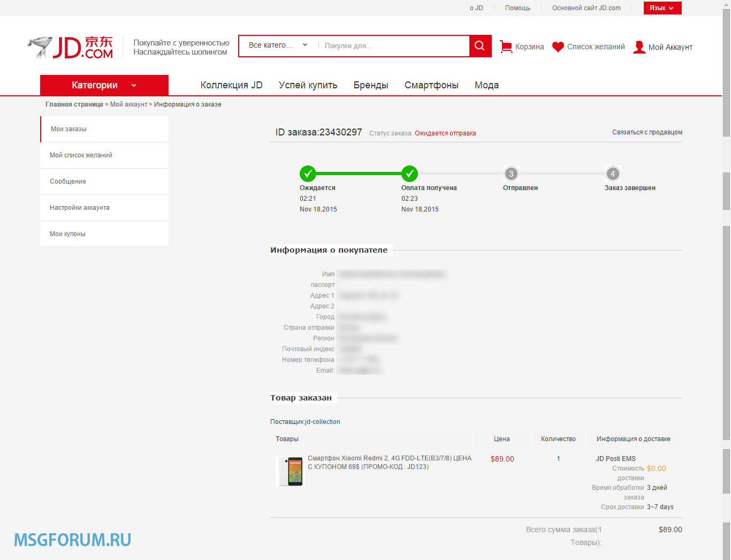Screen dimensions: 731x560
Task: Select Мой список желаний in sidebar
Action: point(104,155)
